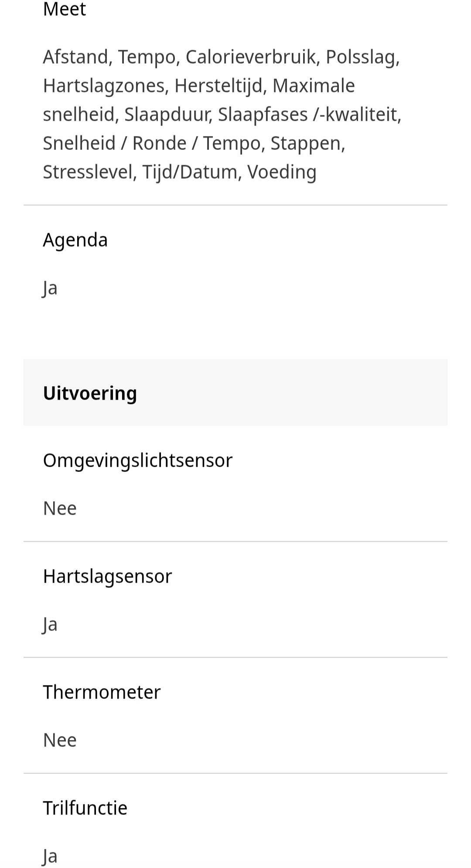The height and width of the screenshot is (868, 471).
Task: Select the Stresslevel, Tijd/Datum, Voeding line
Action: pos(180,172)
